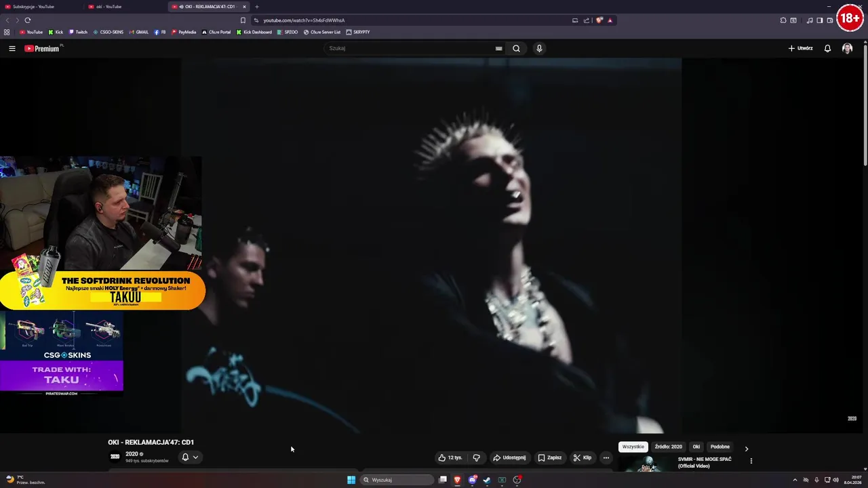
Task: Show more filter chips with right arrow
Action: [747, 449]
